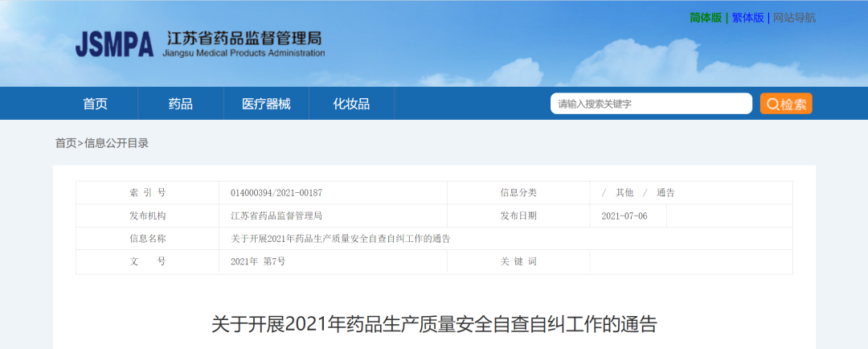Switch to 简体版 simplified Chinese version
Viewport: 868px width, 349px height.
click(x=705, y=18)
